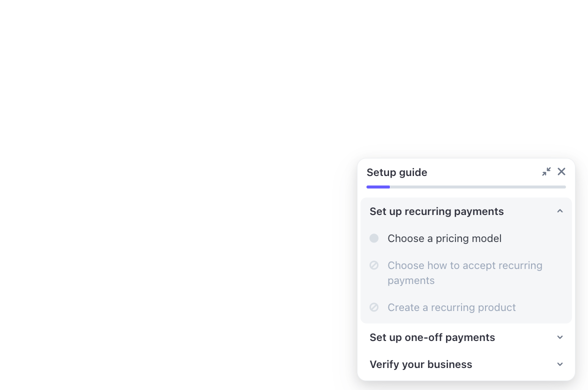Click the purple setup progress bar
The image size is (588, 390).
pos(378,186)
